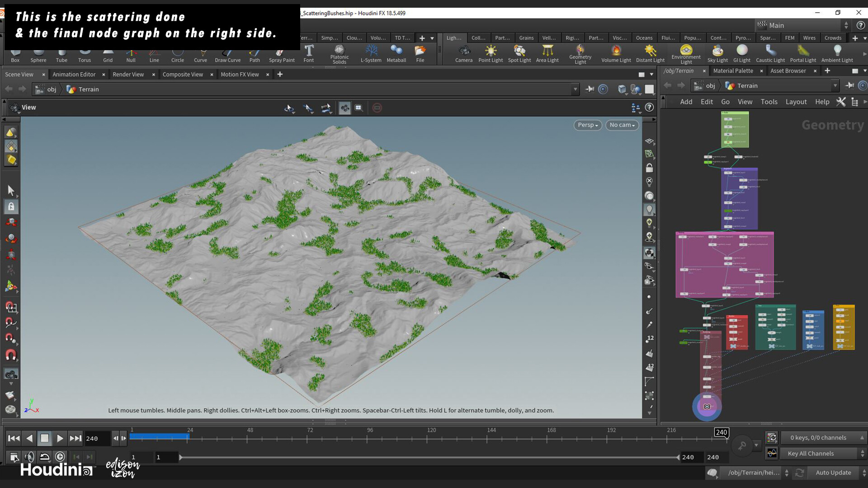This screenshot has height=488, width=868.
Task: Add a Camera from the Lights shelf
Action: [x=464, y=54]
